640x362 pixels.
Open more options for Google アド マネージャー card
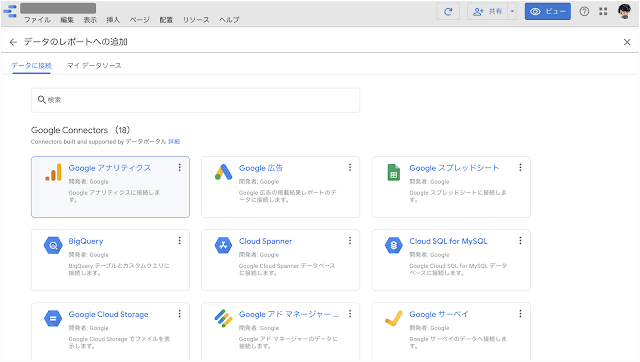(350, 313)
